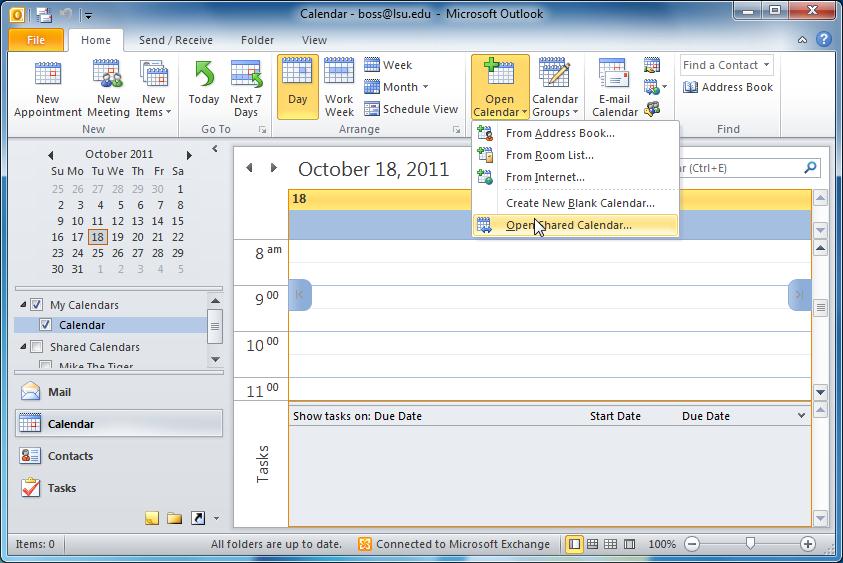Open the Contacts module

[118, 455]
